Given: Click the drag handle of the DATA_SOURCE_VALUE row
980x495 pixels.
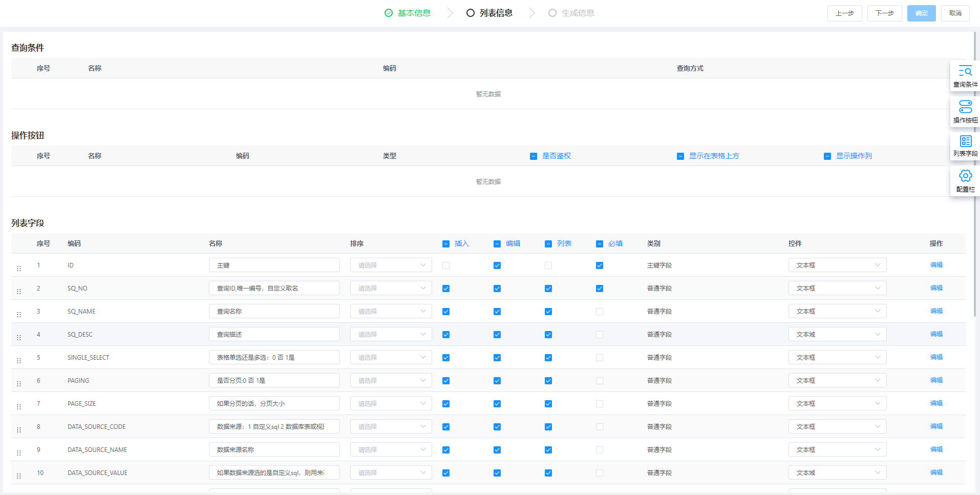Looking at the screenshot, I should (x=19, y=476).
